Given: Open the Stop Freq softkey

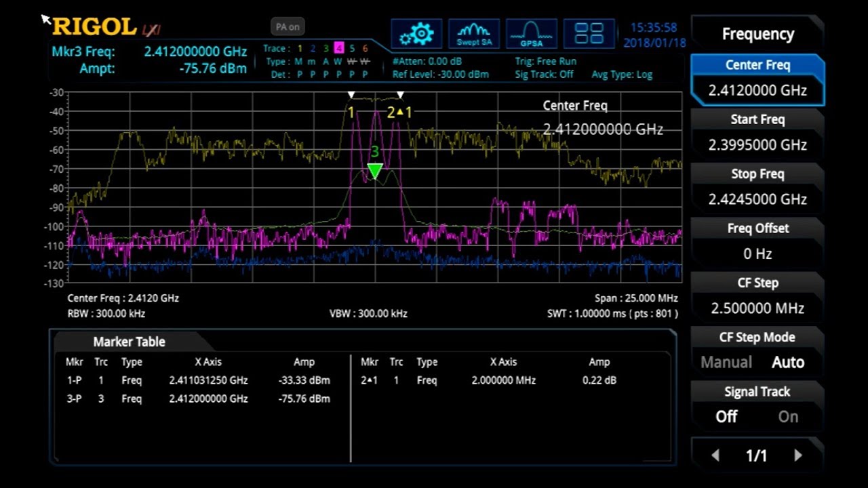Looking at the screenshot, I should (757, 187).
